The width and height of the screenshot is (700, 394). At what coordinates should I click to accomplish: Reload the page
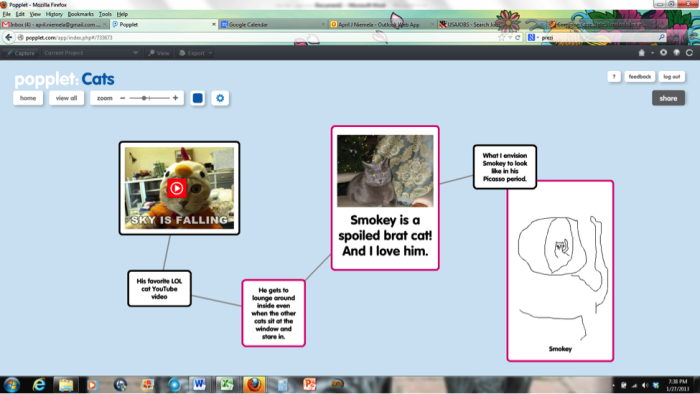518,38
